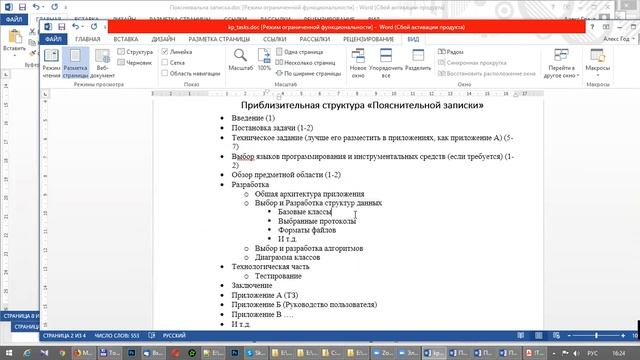Open РАССЫЛКИ ribbon tab
The width and height of the screenshot is (640, 360).
tap(315, 39)
